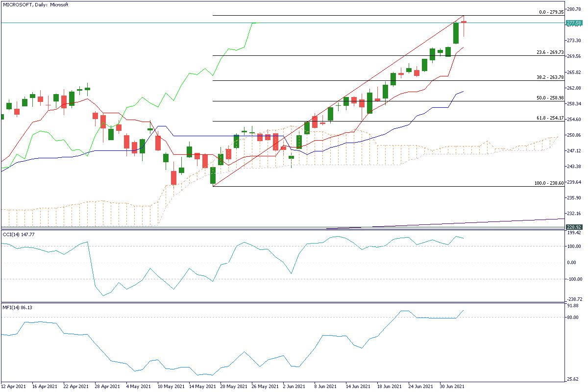Click the MICROSOFT, Daily chart title

[x=35, y=4]
